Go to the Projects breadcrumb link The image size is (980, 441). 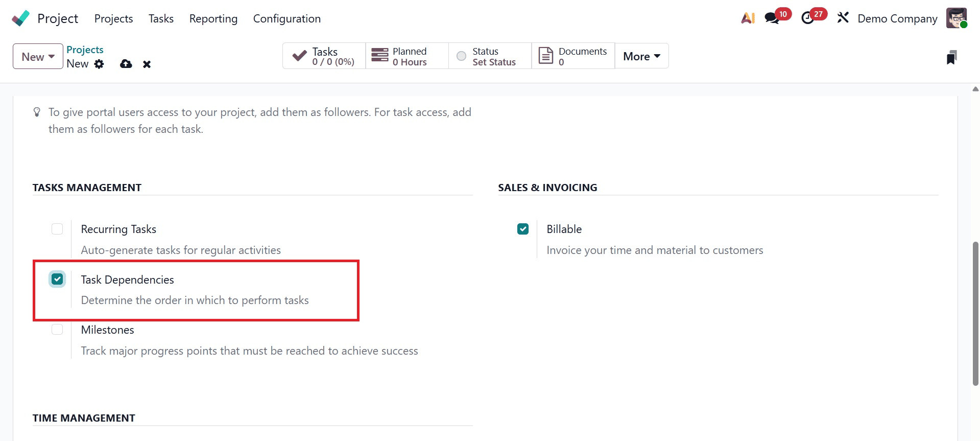coord(85,50)
